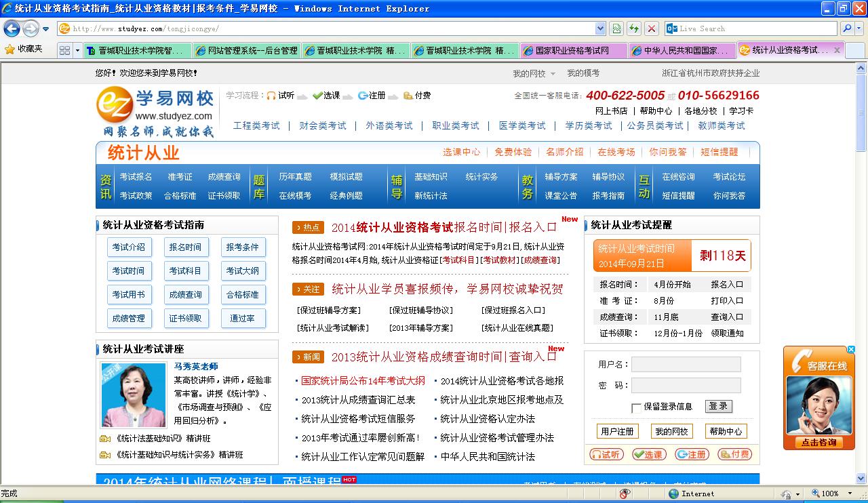Click the 注册 icon in 学习流程
Image resolution: width=868 pixels, height=503 pixels.
363,96
